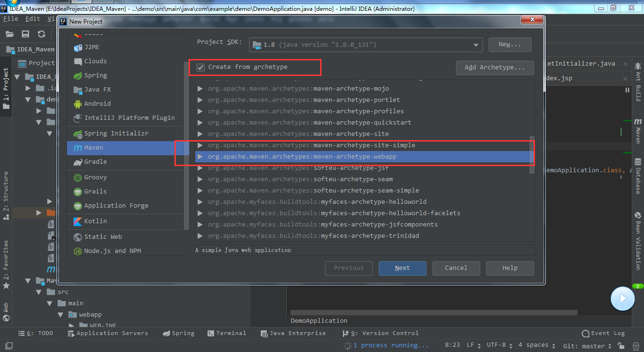Select maven-archetype-site-simple archetype row
The image size is (644, 352).
[363, 145]
